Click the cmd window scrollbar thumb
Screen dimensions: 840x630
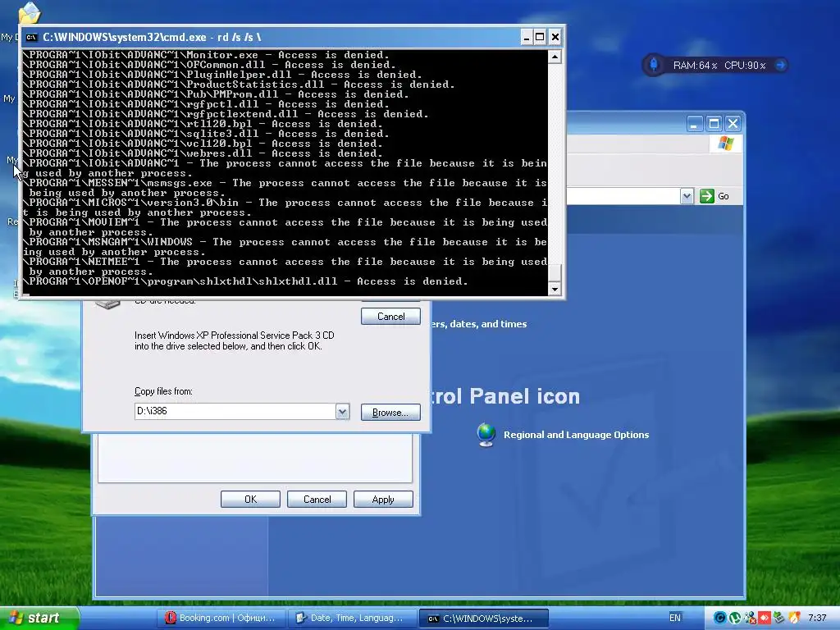(x=555, y=272)
